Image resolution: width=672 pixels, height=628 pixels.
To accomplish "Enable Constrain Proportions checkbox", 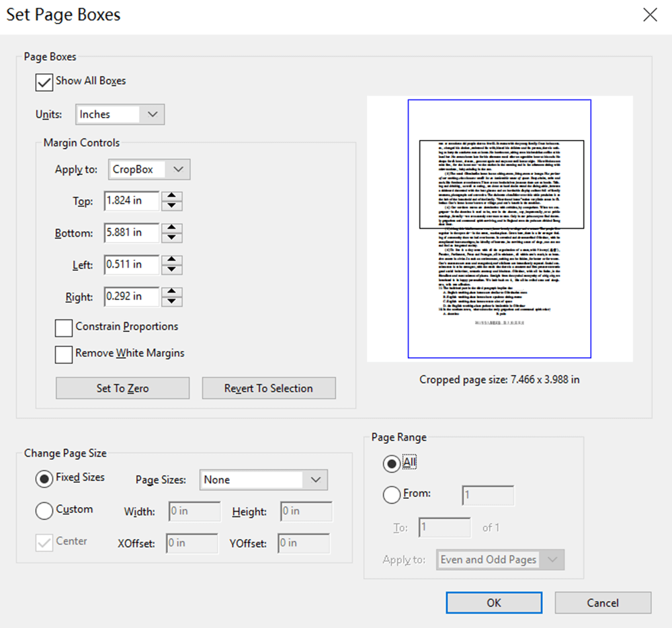I will pyautogui.click(x=64, y=327).
